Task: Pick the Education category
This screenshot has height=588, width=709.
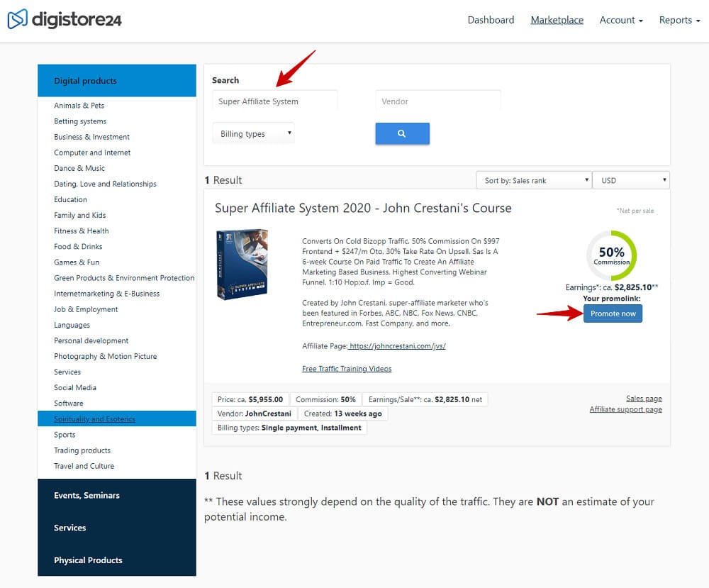Action: 70,199
